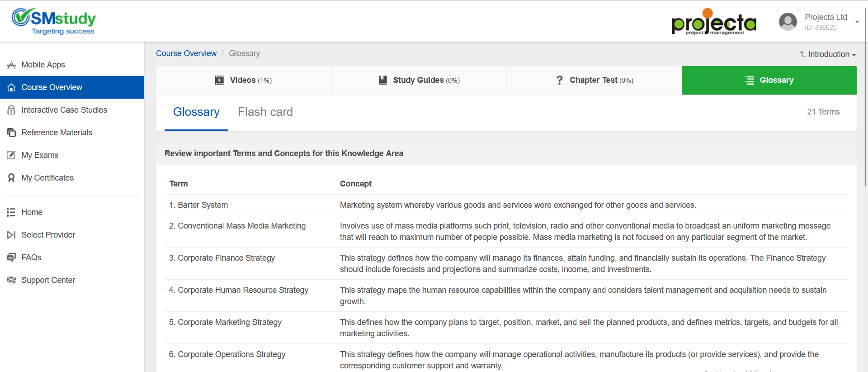The image size is (868, 372).
Task: Click the Course Overview breadcrumb link
Action: pyautogui.click(x=186, y=53)
